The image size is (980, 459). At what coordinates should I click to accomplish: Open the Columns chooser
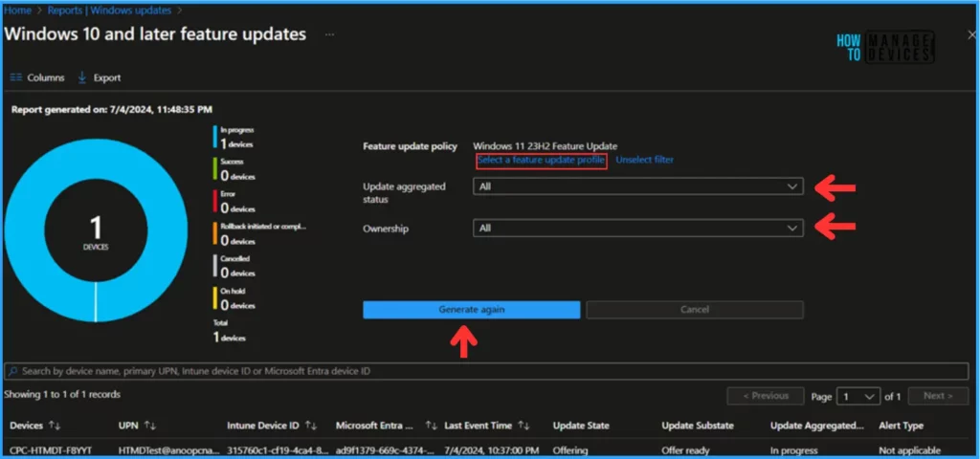pos(37,78)
